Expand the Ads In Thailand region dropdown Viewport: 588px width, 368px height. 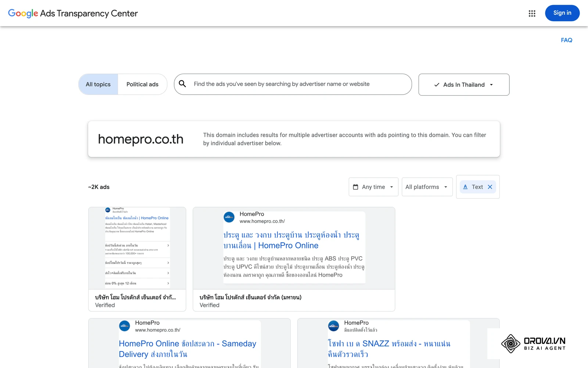click(464, 85)
